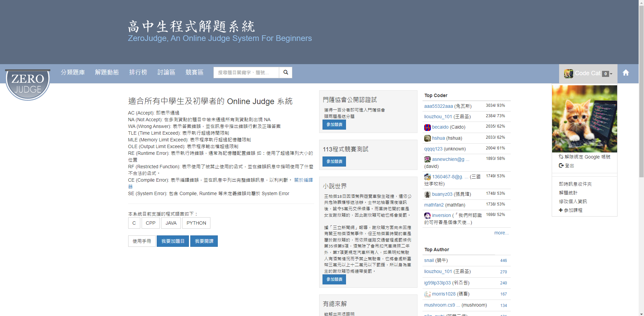644x316 pixels.
Task: Click the unlink Google account icon
Action: (561, 157)
